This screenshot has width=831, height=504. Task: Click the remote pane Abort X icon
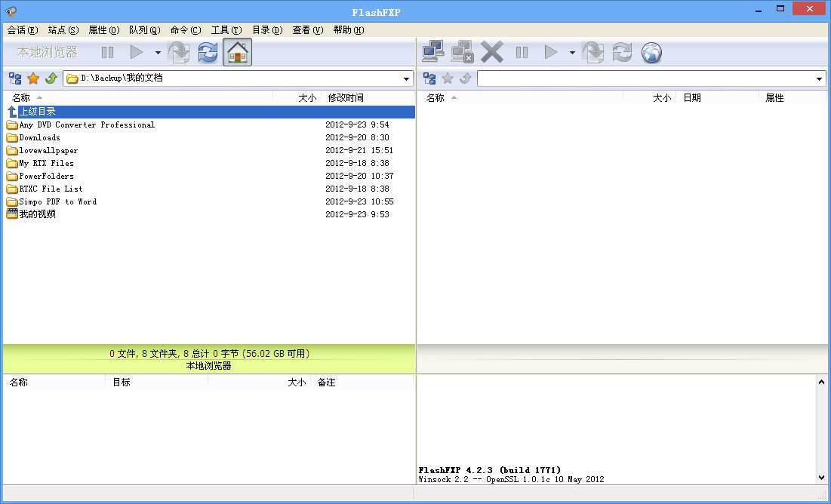click(492, 53)
